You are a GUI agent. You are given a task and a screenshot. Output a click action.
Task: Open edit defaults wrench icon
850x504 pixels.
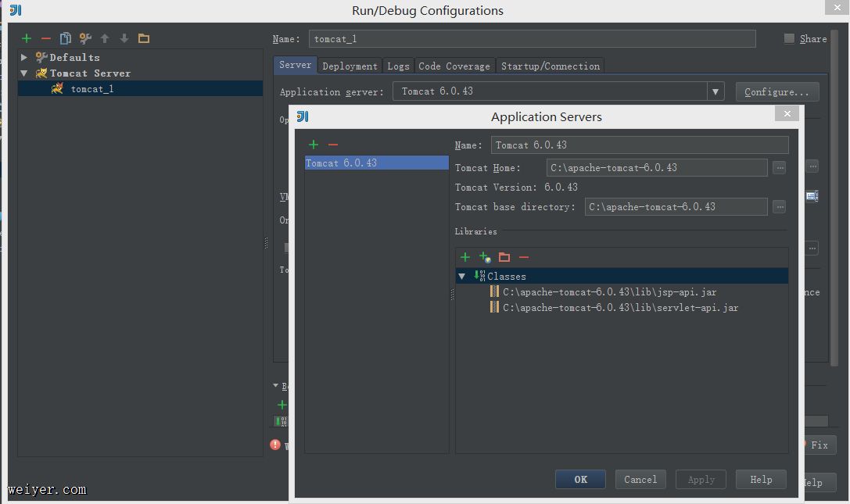click(85, 38)
